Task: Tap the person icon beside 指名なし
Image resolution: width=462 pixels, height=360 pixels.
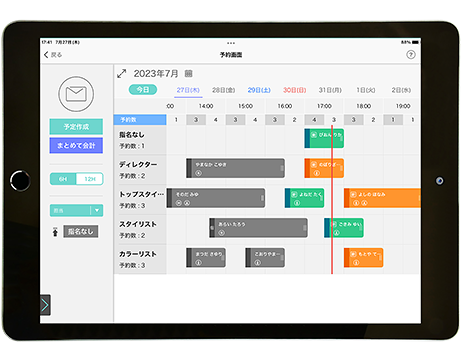Action: click(x=55, y=231)
